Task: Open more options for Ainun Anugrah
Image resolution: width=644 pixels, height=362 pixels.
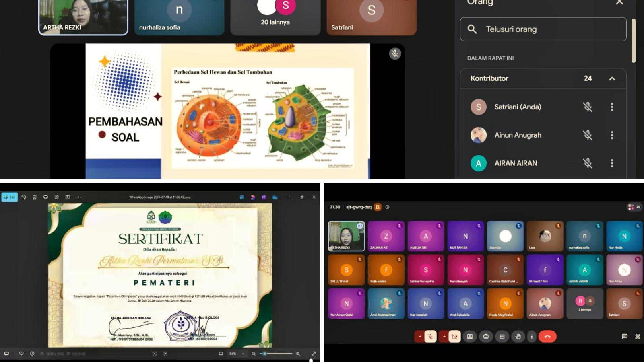Action: (x=612, y=135)
